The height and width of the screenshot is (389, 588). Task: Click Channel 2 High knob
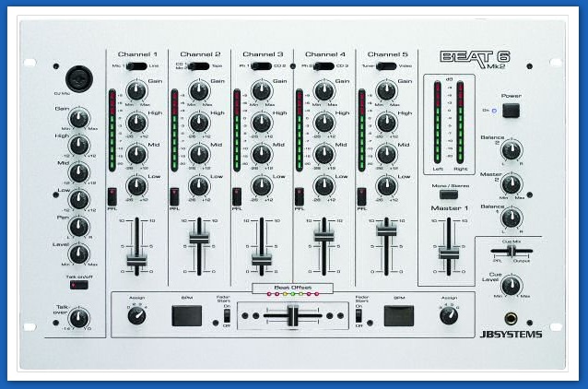[199, 123]
